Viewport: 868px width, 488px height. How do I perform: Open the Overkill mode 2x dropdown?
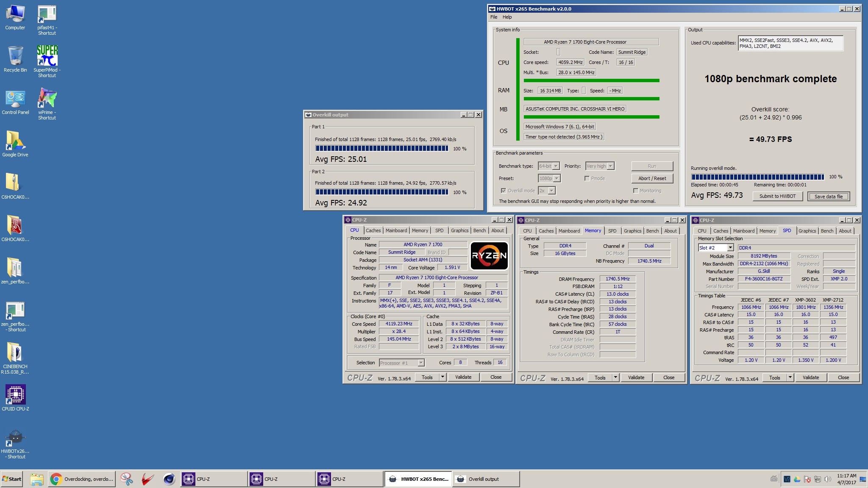[547, 191]
